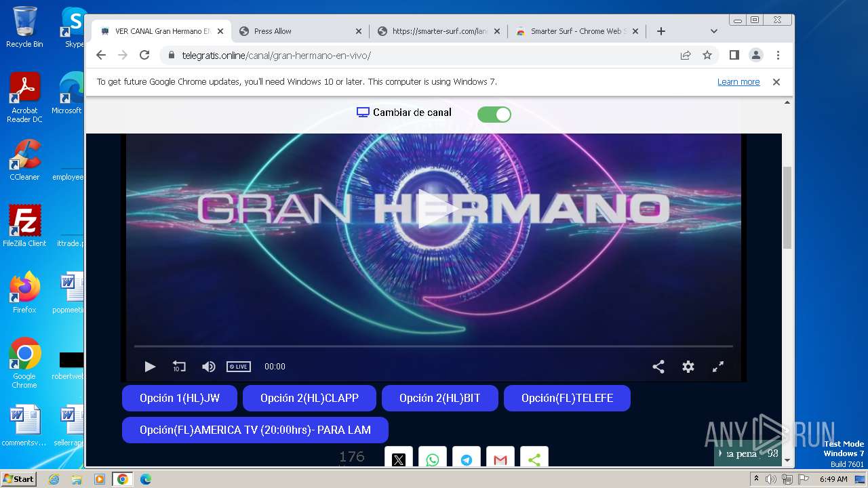Open Acrobat Reader DC desktop shortcut
The height and width of the screenshot is (488, 868).
24,98
